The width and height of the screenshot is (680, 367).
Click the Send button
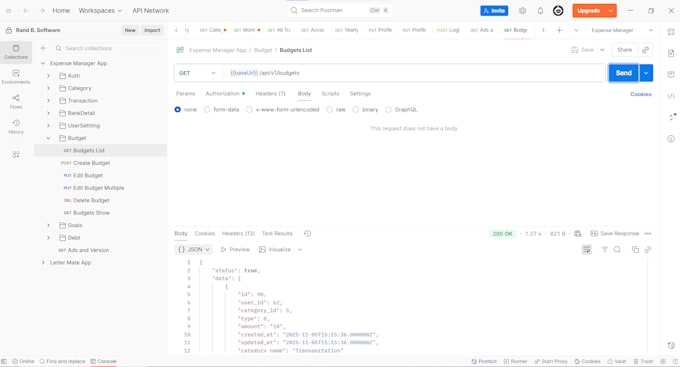point(624,73)
